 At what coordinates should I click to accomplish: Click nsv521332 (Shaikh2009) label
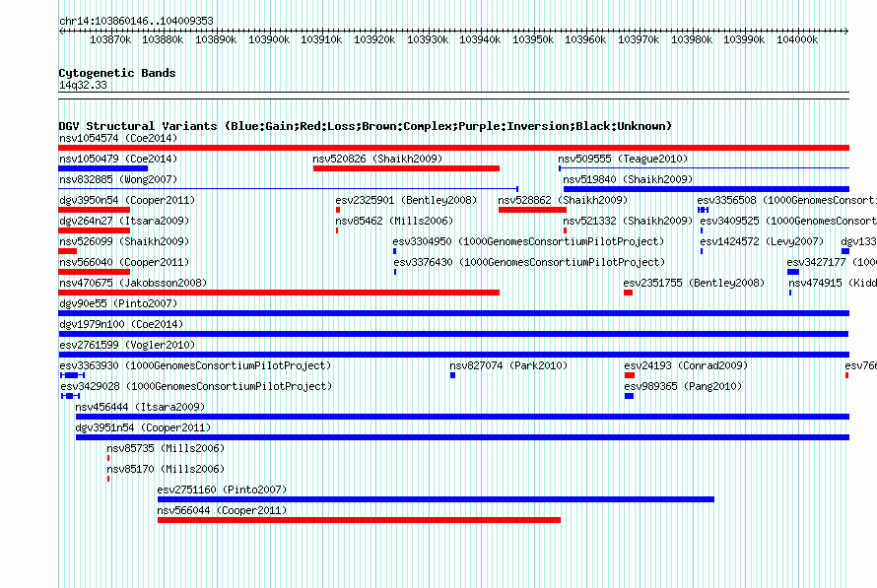click(x=628, y=221)
